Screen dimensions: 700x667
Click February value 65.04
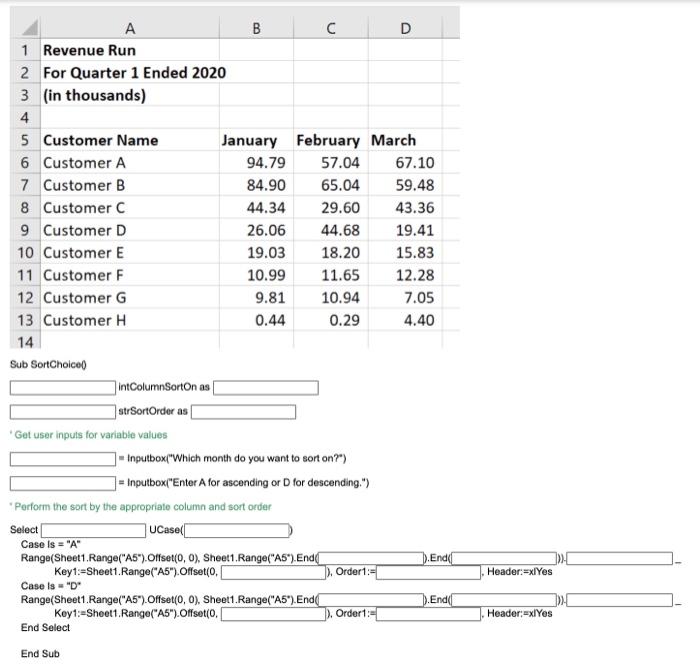tap(331, 185)
